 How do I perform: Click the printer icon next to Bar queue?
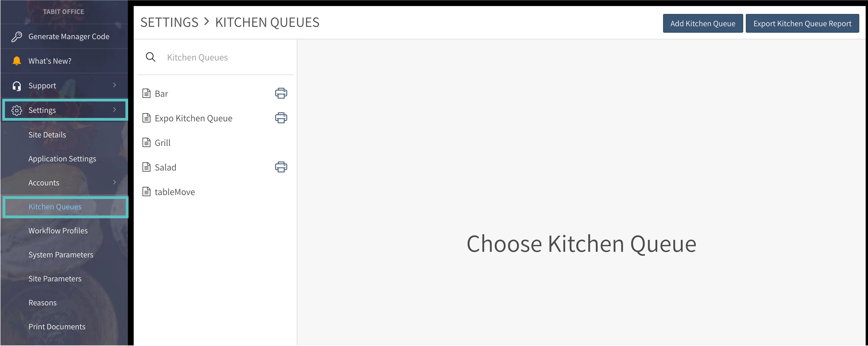tap(281, 93)
